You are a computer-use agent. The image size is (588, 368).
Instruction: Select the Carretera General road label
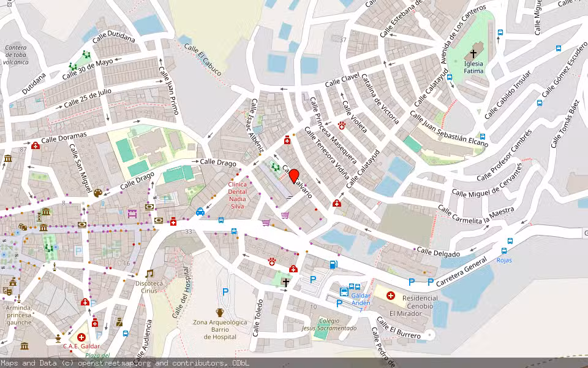click(461, 272)
